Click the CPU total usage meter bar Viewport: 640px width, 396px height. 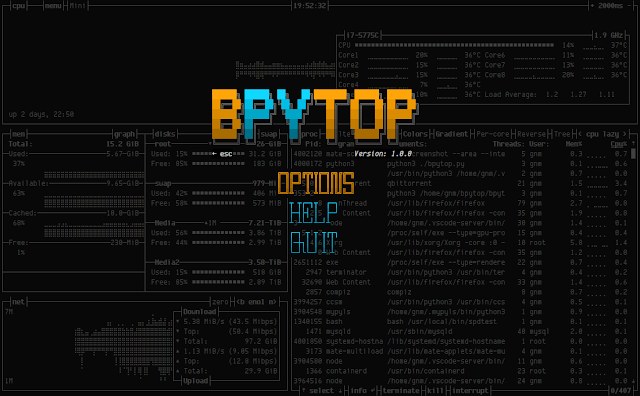(454, 45)
